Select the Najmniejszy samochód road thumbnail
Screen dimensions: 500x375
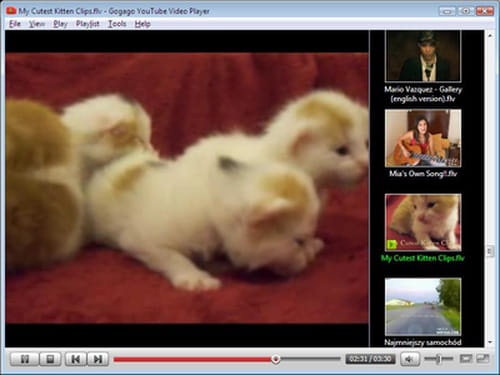[423, 307]
